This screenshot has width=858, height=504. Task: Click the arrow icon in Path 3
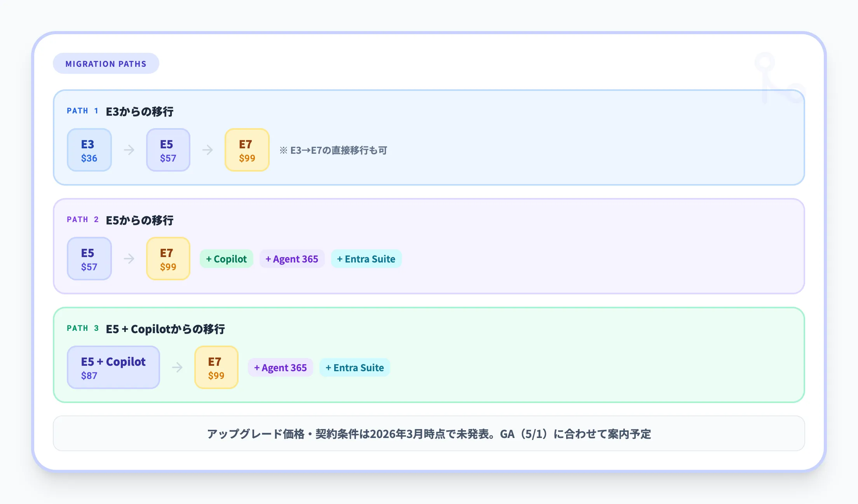pos(177,367)
